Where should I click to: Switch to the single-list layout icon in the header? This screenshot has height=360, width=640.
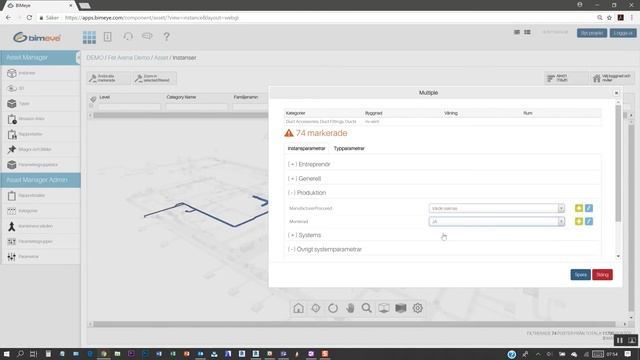(517, 32)
